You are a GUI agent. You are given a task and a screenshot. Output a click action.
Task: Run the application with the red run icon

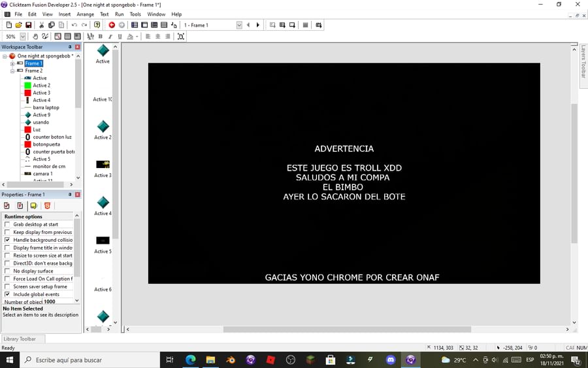click(x=112, y=25)
